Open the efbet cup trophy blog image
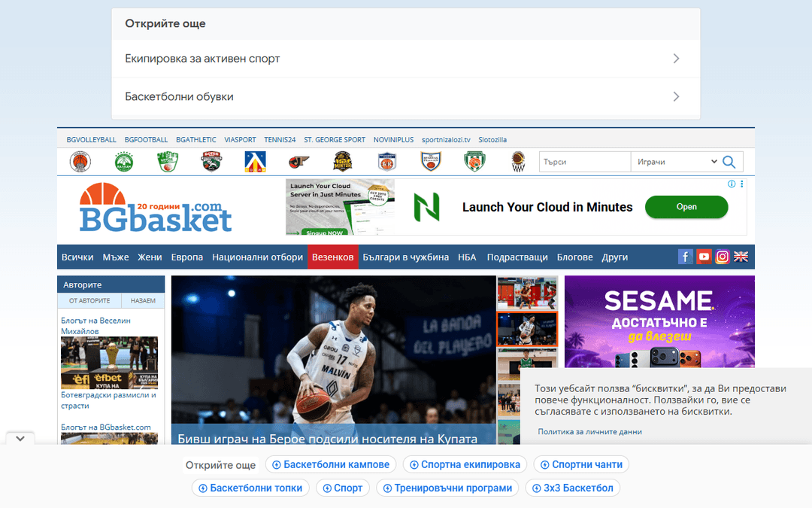The height and width of the screenshot is (508, 812). pyautogui.click(x=109, y=363)
